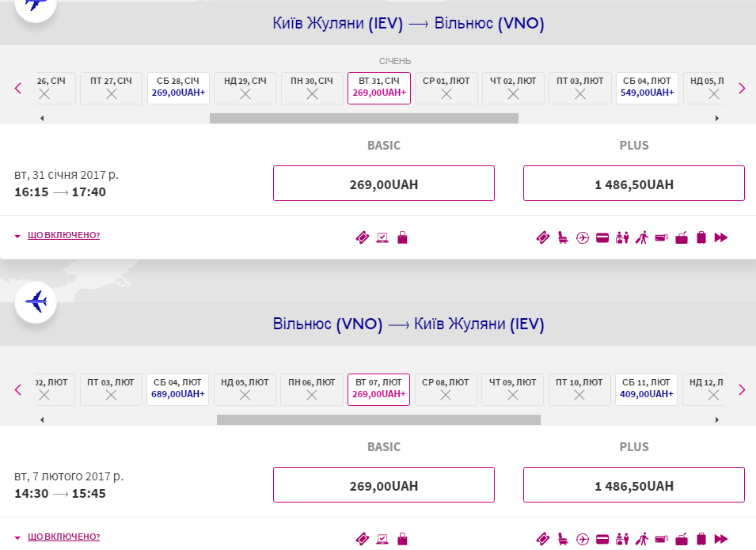Select outbound date СБ 28, СІЧ

(x=178, y=88)
